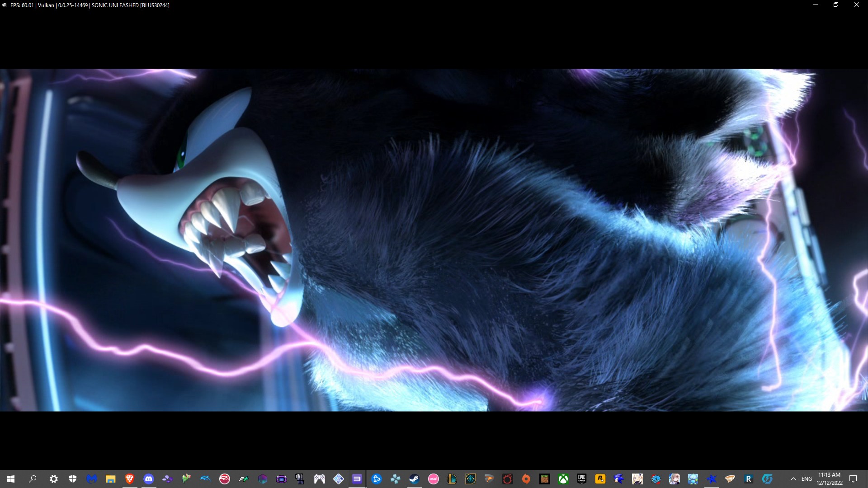The image size is (868, 488).
Task: Open the white R app icon
Action: coord(749,479)
